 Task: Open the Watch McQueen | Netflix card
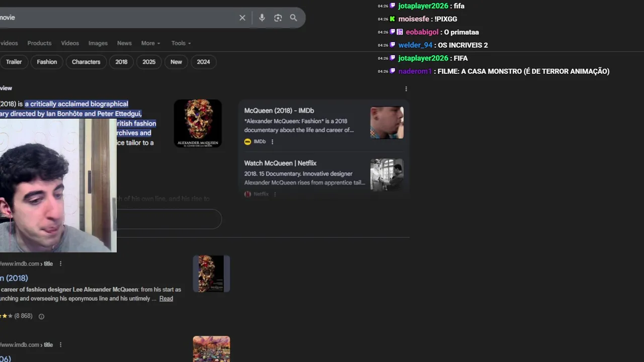pos(324,176)
